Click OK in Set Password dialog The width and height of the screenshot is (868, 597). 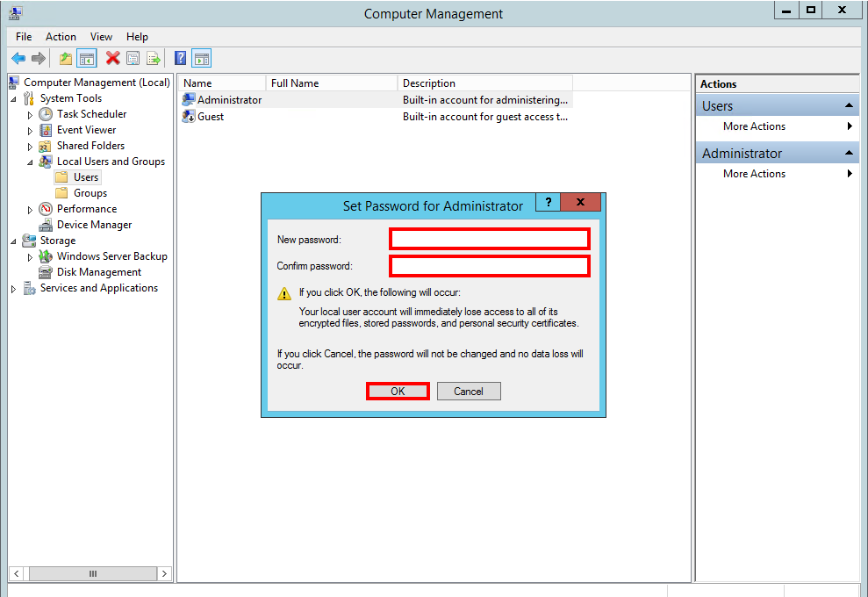398,391
